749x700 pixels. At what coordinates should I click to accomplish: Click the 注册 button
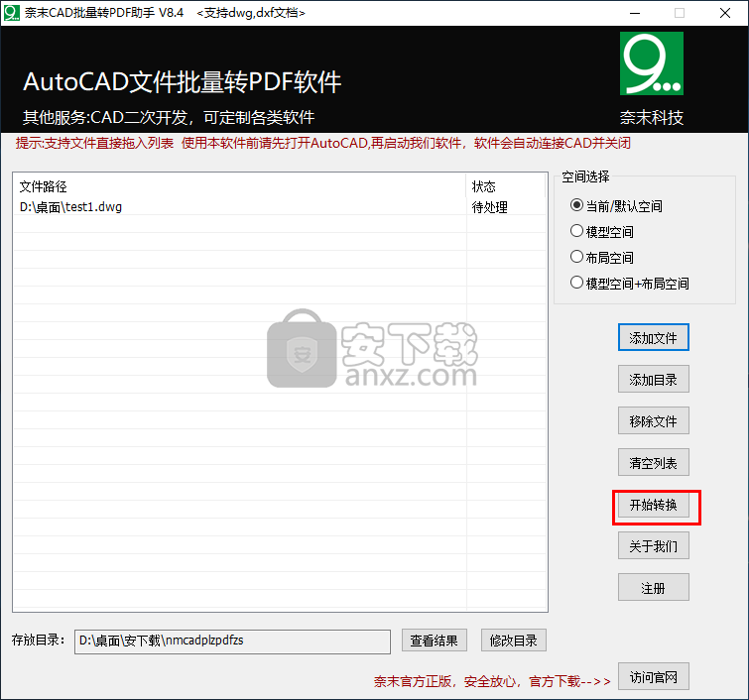tap(653, 587)
